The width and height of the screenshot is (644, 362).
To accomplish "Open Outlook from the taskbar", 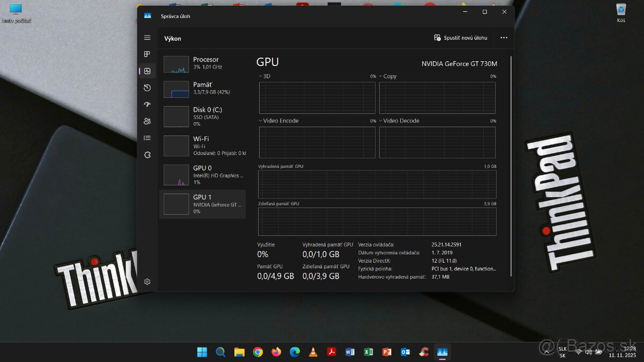I will 405,352.
